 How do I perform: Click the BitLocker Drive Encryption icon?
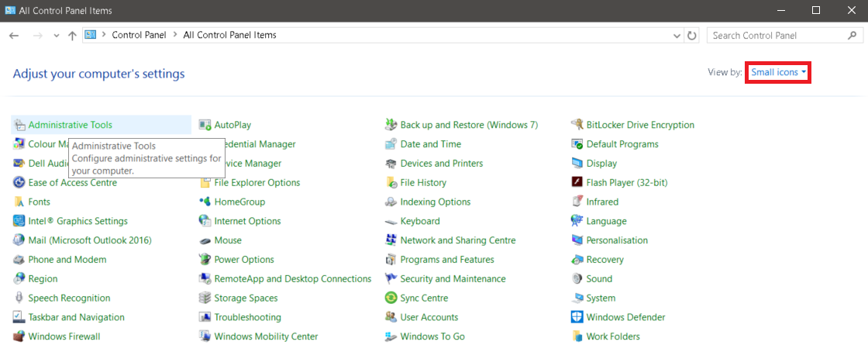click(577, 125)
